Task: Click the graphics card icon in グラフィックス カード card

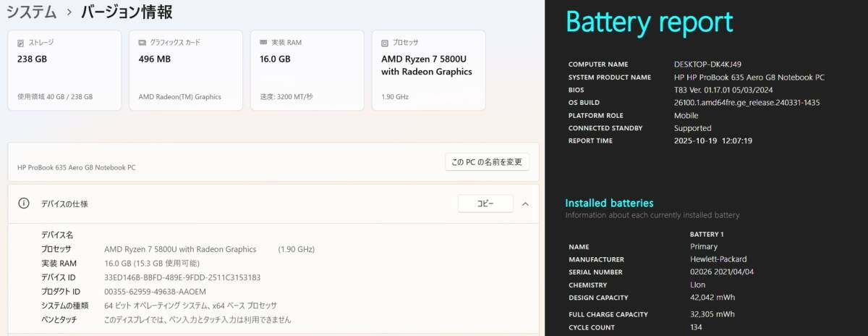Action: [x=142, y=43]
